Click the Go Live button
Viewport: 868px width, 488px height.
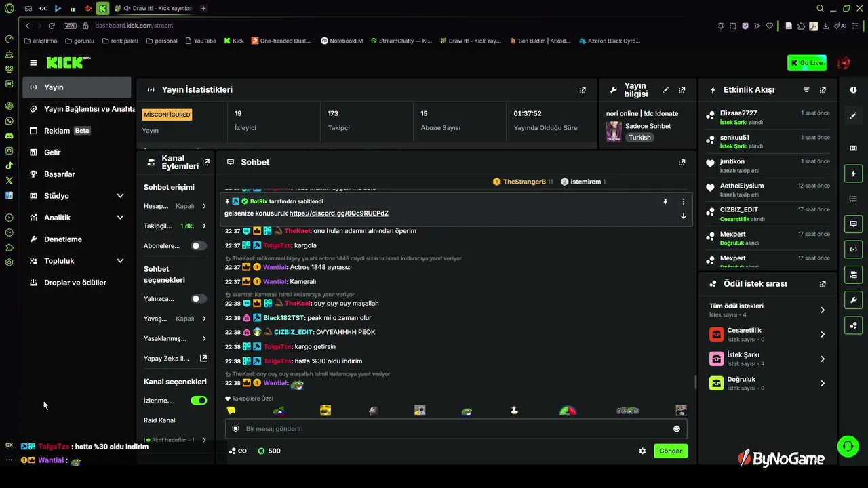point(807,63)
